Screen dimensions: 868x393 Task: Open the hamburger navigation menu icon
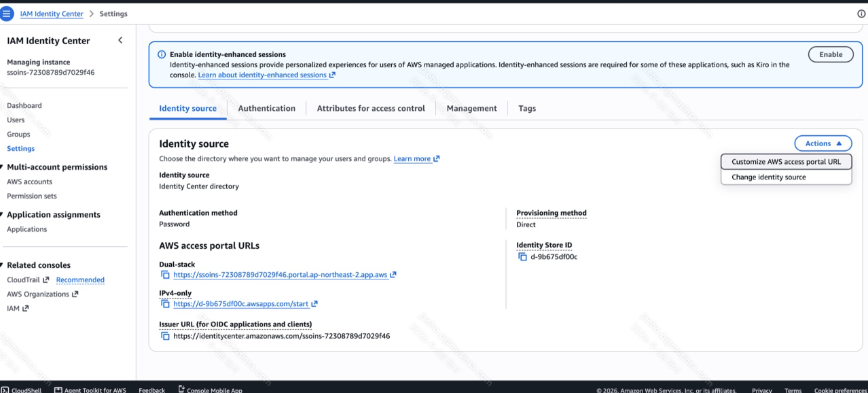pos(7,14)
